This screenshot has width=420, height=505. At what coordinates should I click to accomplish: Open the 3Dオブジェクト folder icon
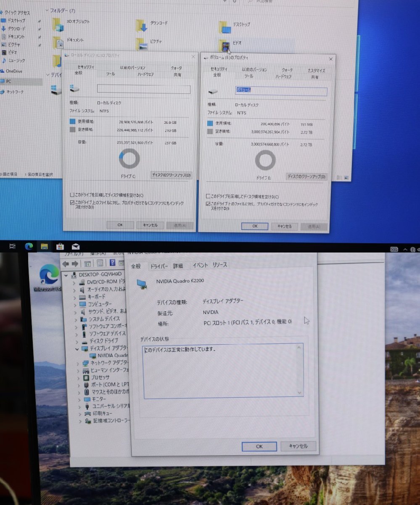click(59, 24)
